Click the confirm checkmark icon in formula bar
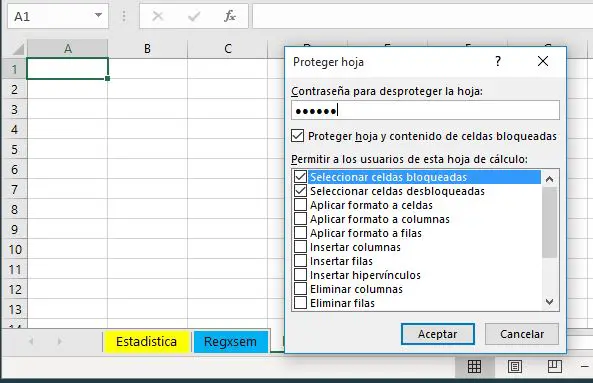This screenshot has width=593, height=383. point(194,16)
